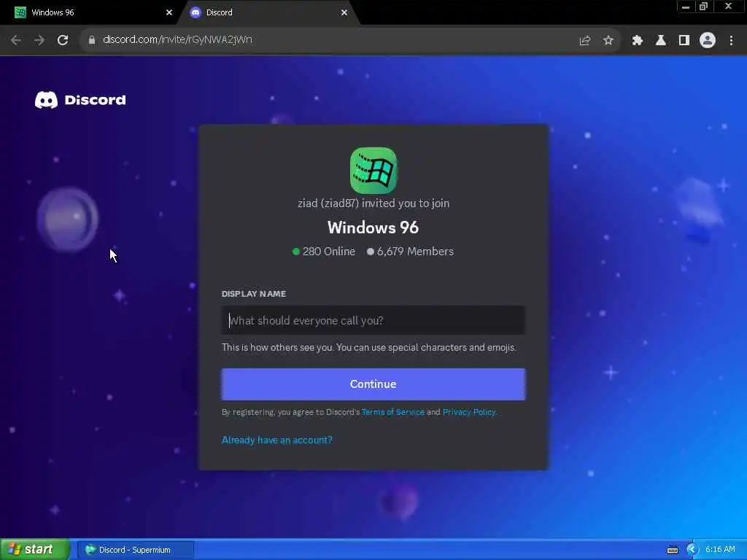747x560 pixels.
Task: Restore down the browser window
Action: [704, 7]
